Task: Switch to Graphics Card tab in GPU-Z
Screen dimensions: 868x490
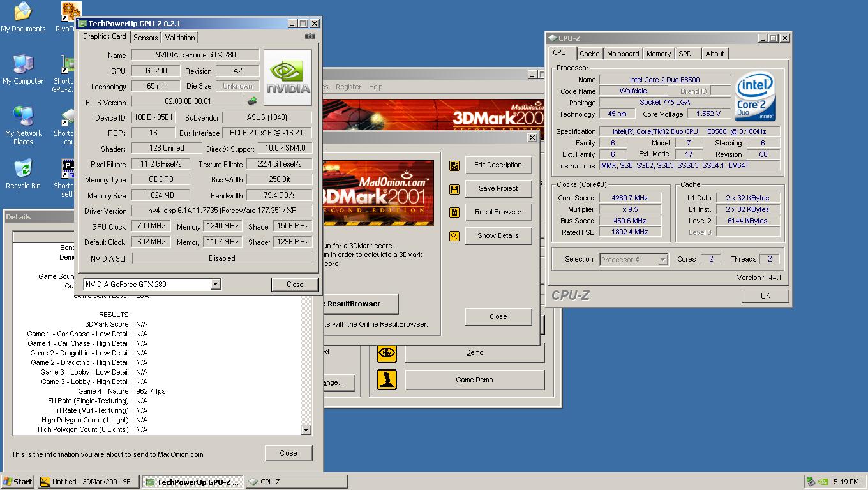Action: (105, 36)
